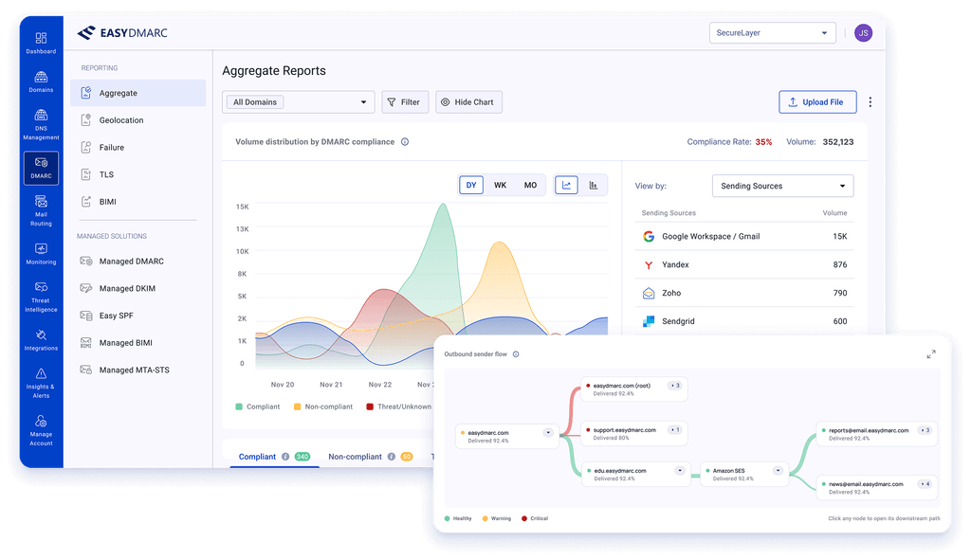Switch chart to line graph view

point(566,185)
